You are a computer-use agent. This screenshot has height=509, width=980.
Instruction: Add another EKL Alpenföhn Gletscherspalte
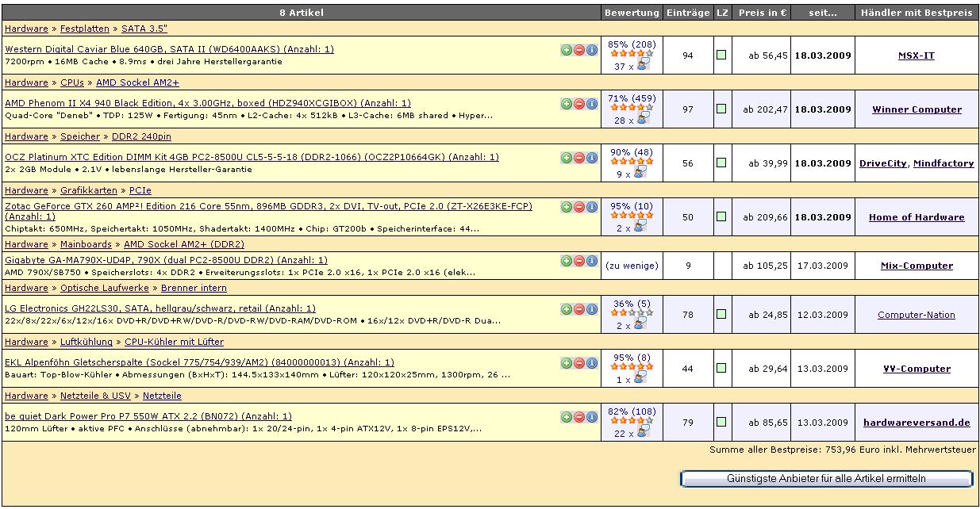pyautogui.click(x=566, y=363)
